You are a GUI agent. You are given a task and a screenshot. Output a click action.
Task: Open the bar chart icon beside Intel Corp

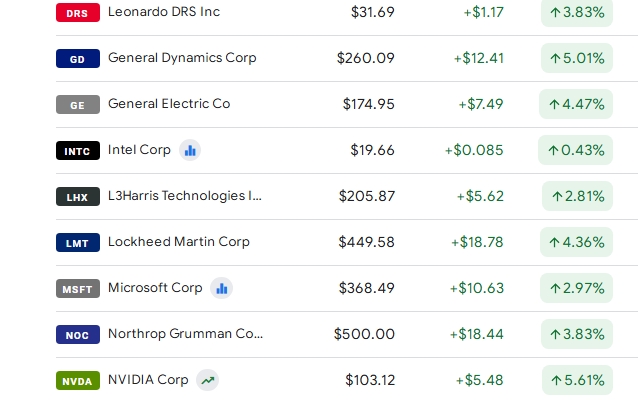pos(190,150)
